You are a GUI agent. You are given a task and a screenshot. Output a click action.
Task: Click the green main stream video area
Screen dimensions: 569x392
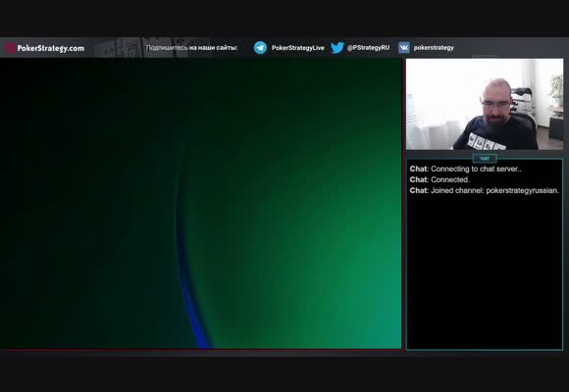click(201, 204)
